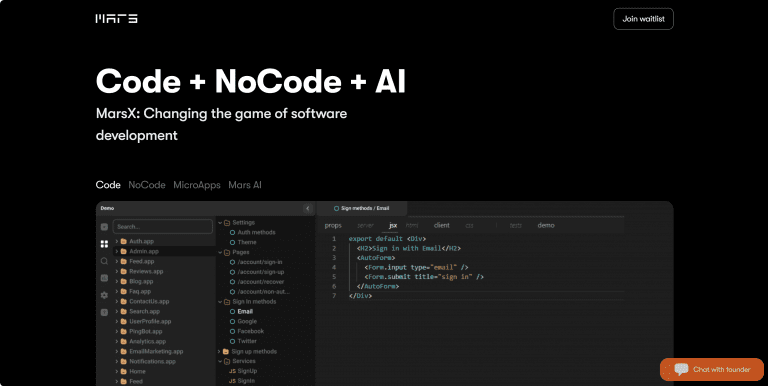Viewport: 768px width, 386px height.
Task: Click the code line 'export default <Div>'
Action: click(x=387, y=239)
